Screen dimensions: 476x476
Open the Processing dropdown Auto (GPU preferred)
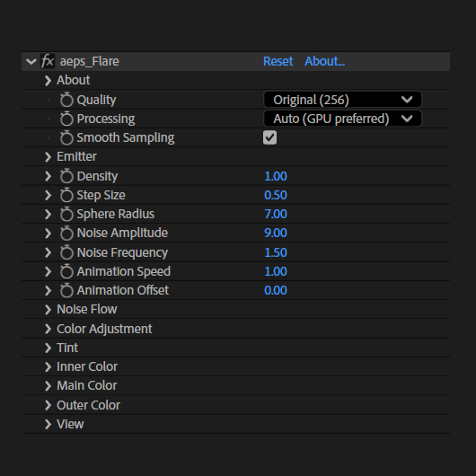click(342, 119)
